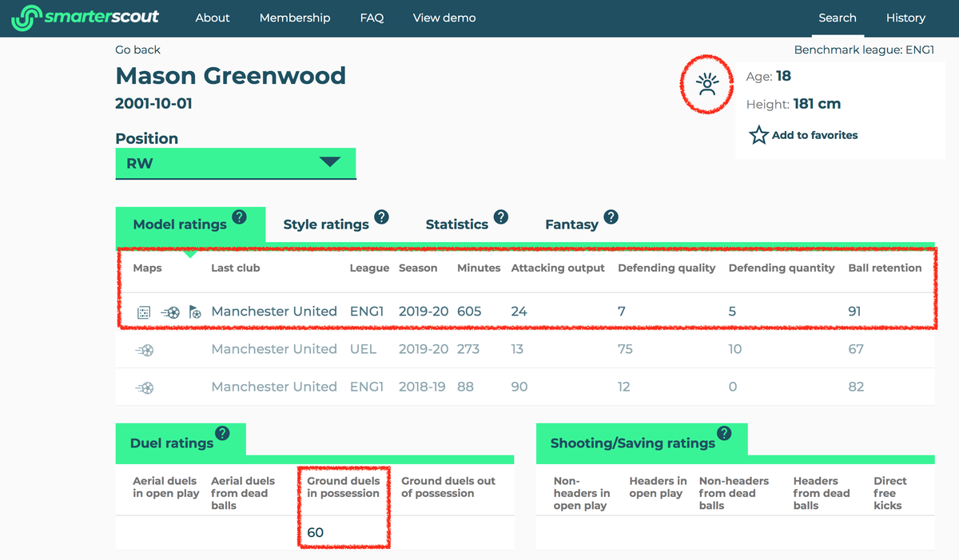Screen dimensions: 959x560
Task: Click the Go back link
Action: coord(137,50)
